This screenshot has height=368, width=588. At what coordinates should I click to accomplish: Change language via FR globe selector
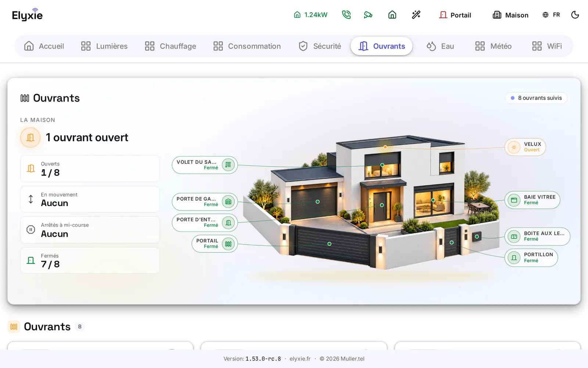tap(551, 15)
